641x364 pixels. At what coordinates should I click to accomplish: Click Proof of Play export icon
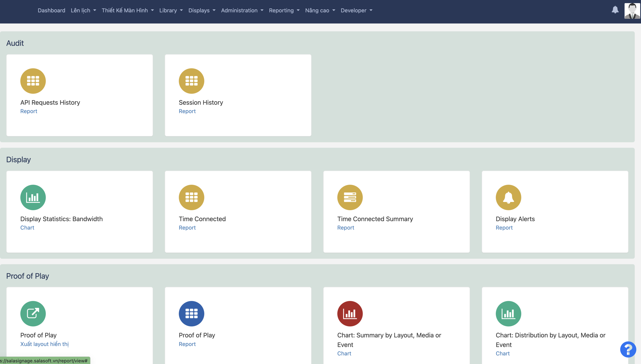click(x=33, y=314)
